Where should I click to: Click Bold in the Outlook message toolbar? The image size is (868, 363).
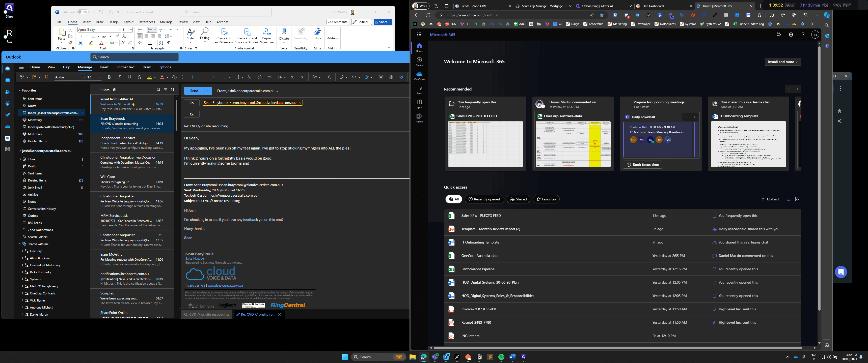pos(109,77)
